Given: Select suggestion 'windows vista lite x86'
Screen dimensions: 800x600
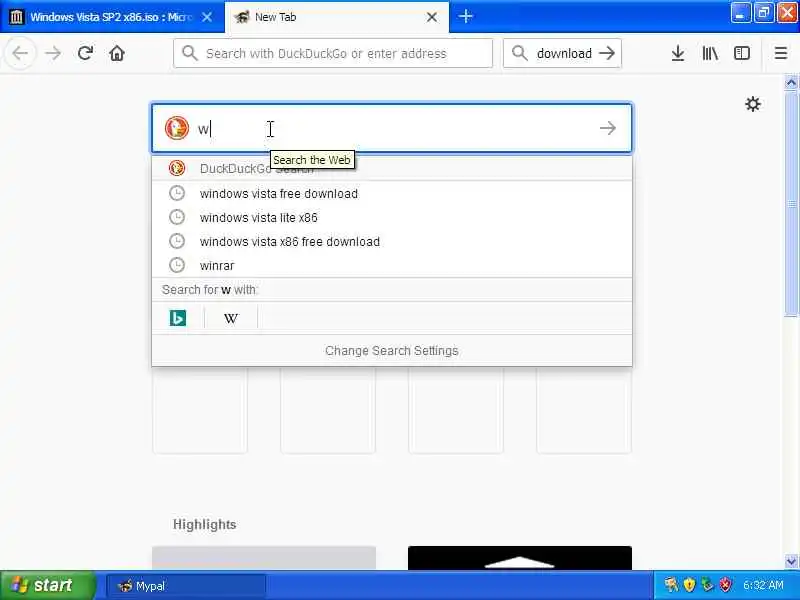Looking at the screenshot, I should (392, 217).
